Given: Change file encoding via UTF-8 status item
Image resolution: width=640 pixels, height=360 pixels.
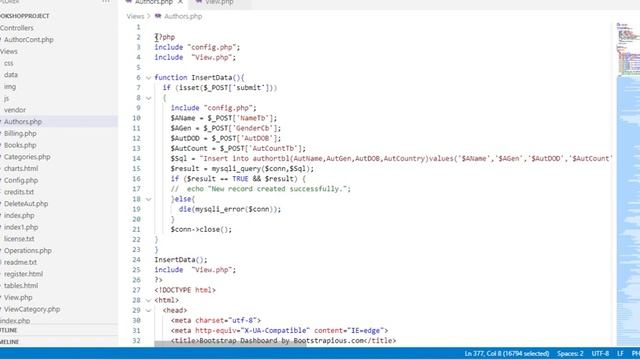Looking at the screenshot, I should coord(600,353).
